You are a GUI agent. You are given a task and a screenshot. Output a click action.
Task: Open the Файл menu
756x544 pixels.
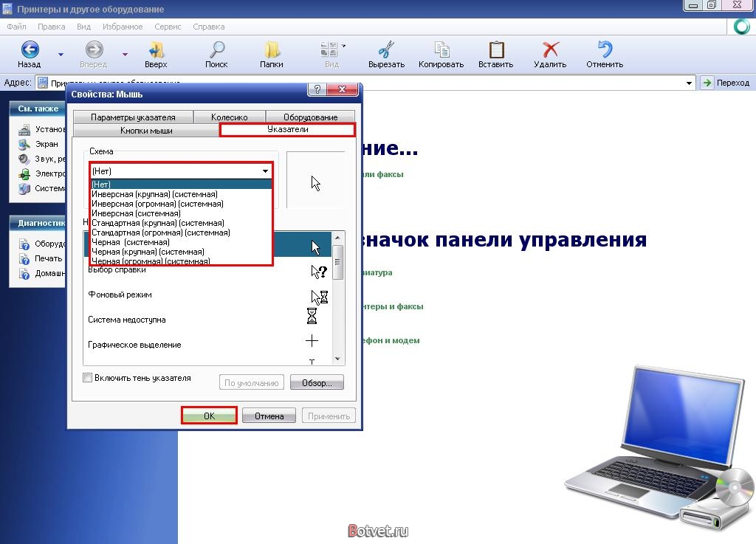point(16,27)
